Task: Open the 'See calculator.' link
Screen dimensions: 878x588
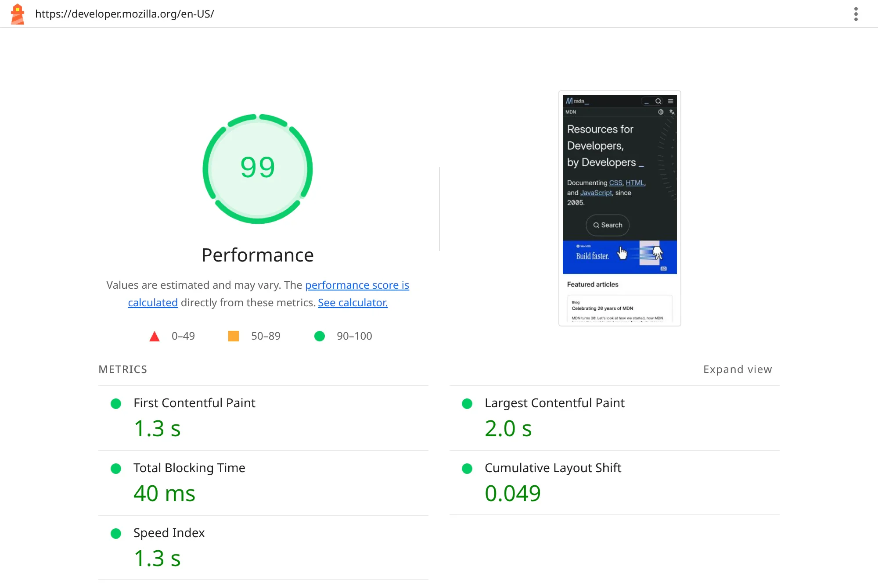Action: 353,303
